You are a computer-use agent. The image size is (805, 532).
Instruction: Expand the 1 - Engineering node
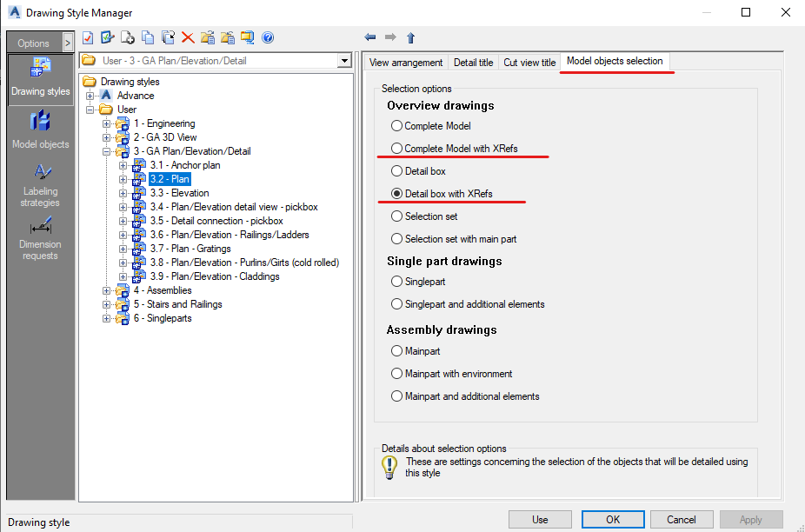click(106, 123)
